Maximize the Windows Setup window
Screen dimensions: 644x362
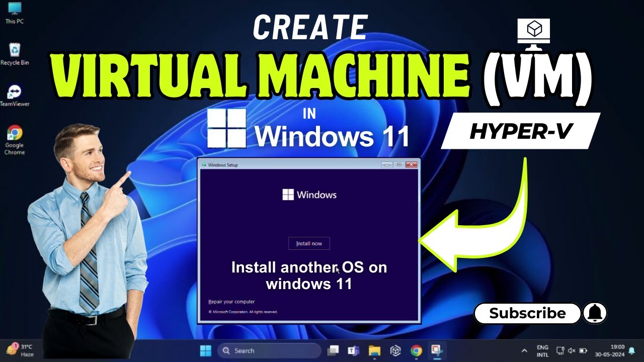coord(399,164)
